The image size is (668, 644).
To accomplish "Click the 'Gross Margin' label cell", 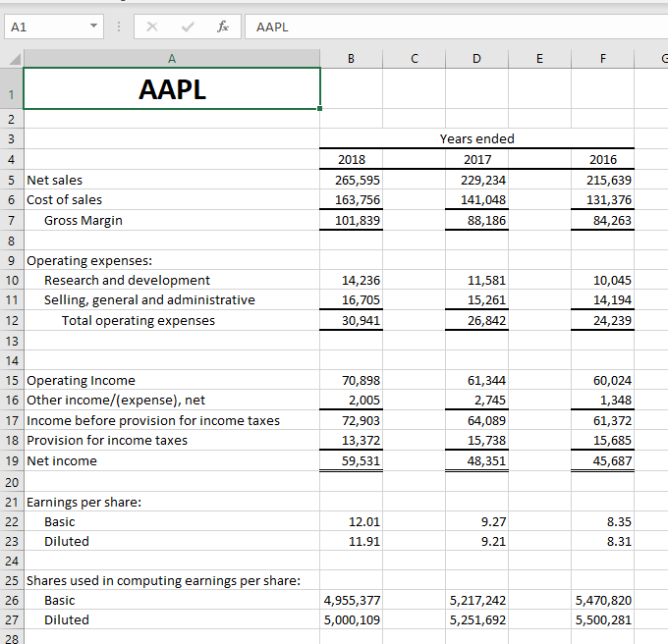I will click(172, 220).
